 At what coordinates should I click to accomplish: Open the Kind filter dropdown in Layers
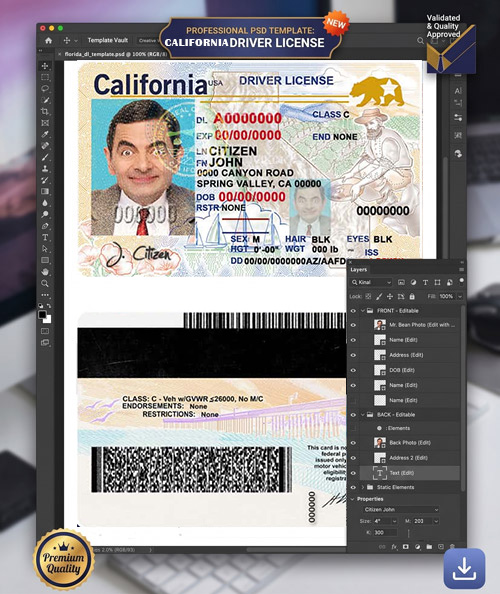tap(372, 282)
